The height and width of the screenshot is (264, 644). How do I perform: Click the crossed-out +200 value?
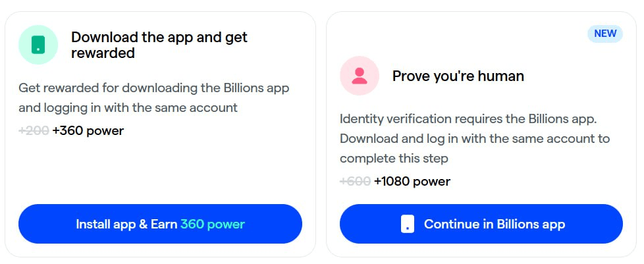click(x=34, y=130)
